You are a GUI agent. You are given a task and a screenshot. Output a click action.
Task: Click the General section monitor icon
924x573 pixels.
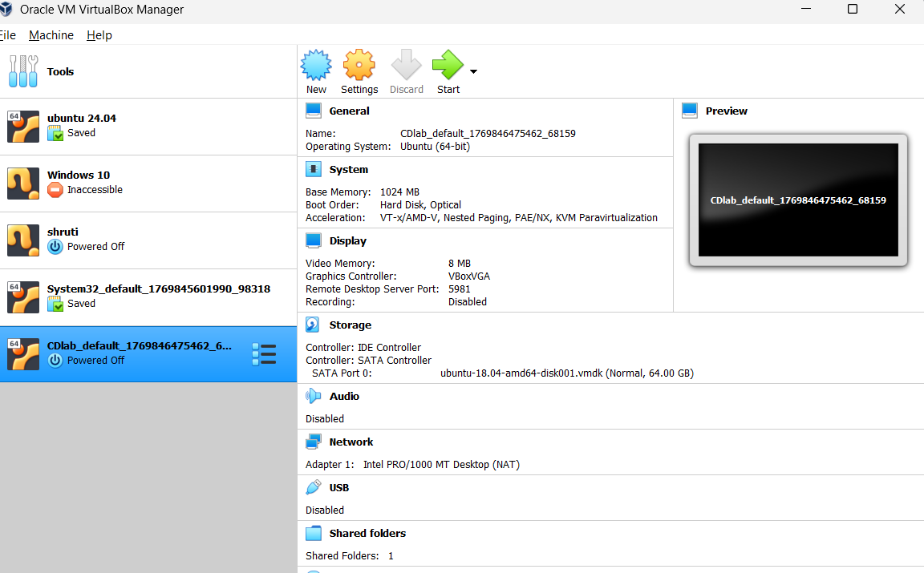tap(313, 110)
